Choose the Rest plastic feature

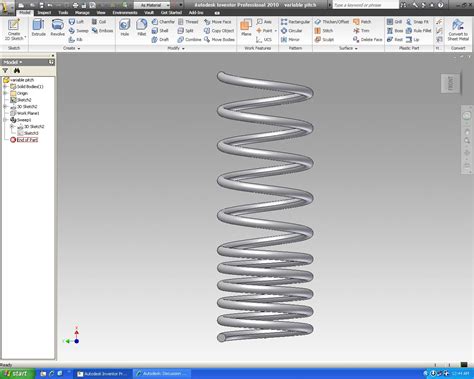395,40
